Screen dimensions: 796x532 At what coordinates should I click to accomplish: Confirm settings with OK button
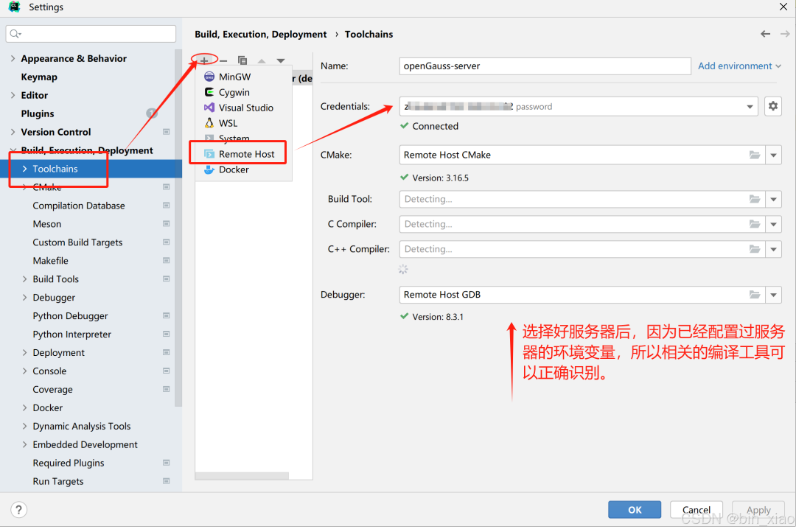click(x=635, y=510)
